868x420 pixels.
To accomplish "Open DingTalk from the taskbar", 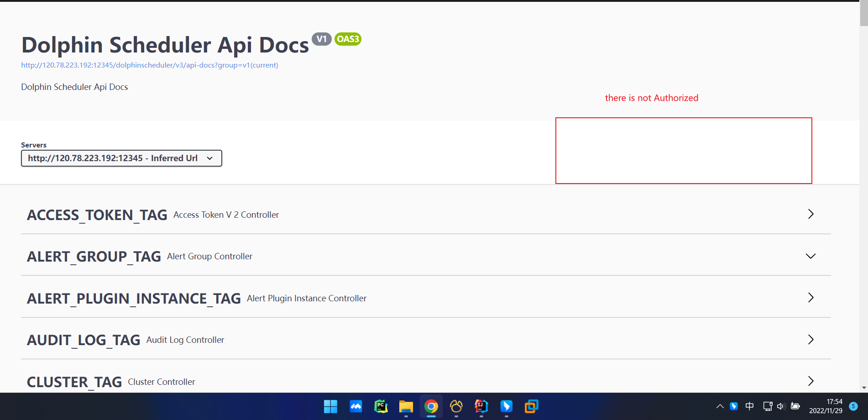I will (x=506, y=406).
